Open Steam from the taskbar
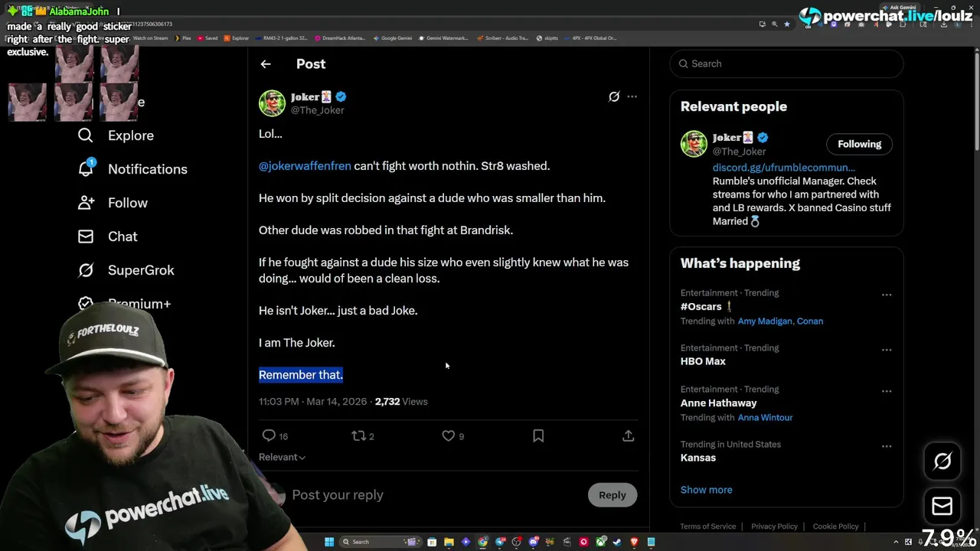The height and width of the screenshot is (551, 980). [x=617, y=542]
